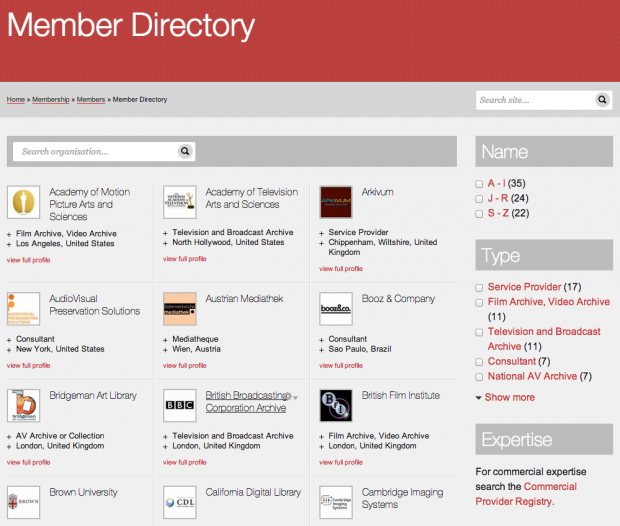Open the Booz & Company title
Image resolution: width=620 pixels, height=526 pixels.
[398, 299]
